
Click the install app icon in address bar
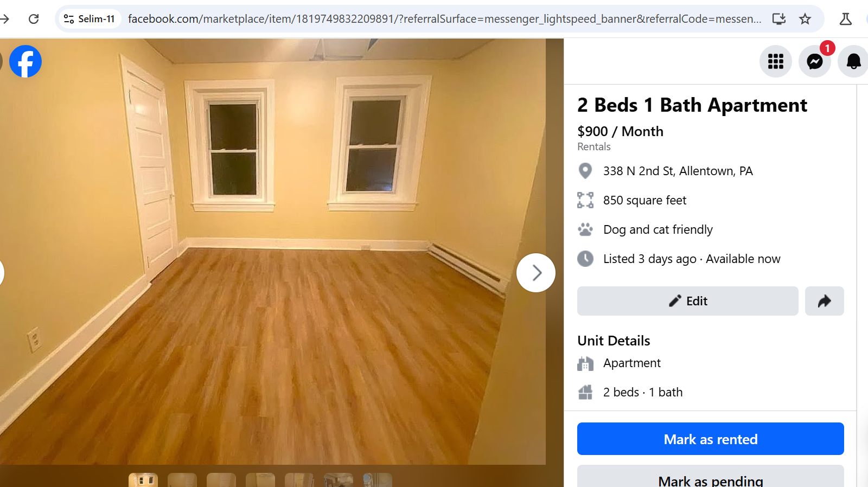pyautogui.click(x=779, y=19)
